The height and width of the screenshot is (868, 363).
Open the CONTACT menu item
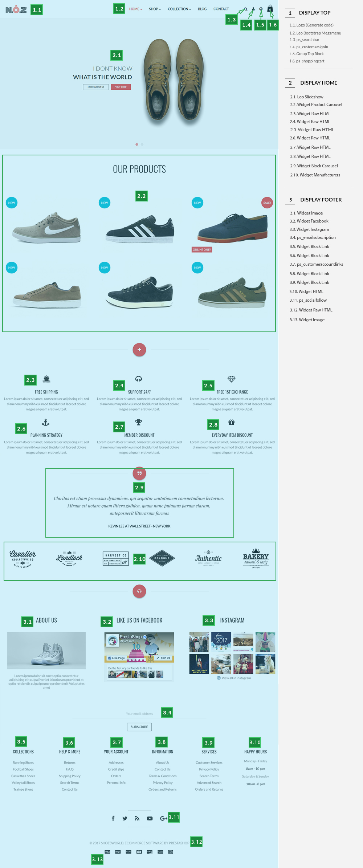(x=221, y=9)
